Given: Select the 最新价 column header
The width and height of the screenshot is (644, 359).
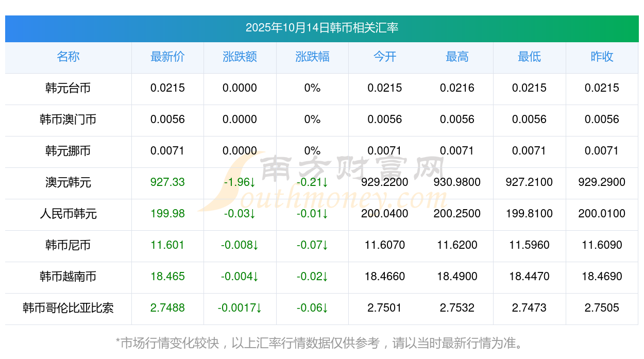Looking at the screenshot, I should [167, 57].
